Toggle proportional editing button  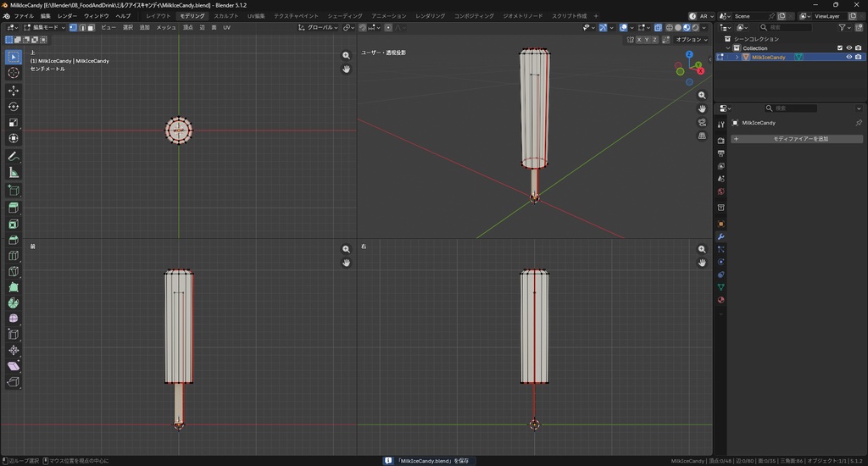388,27
